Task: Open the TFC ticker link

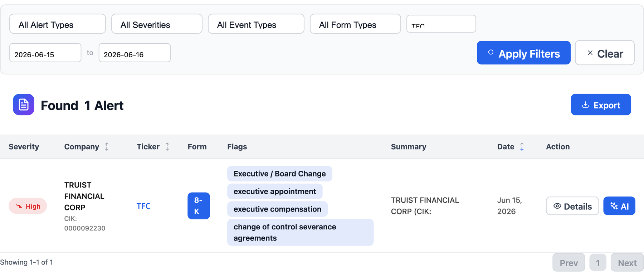Action: [143, 206]
